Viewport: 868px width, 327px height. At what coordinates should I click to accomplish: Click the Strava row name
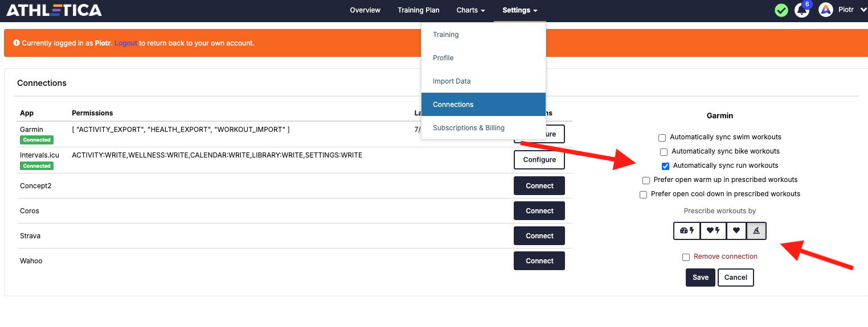[30, 236]
